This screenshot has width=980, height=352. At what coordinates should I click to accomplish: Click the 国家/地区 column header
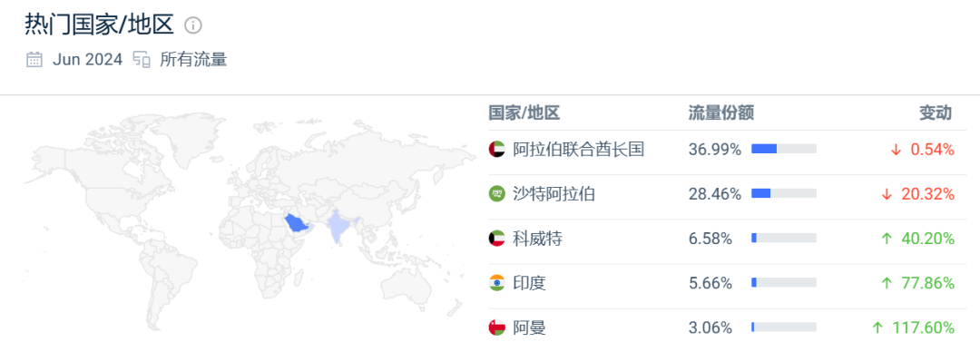point(524,113)
